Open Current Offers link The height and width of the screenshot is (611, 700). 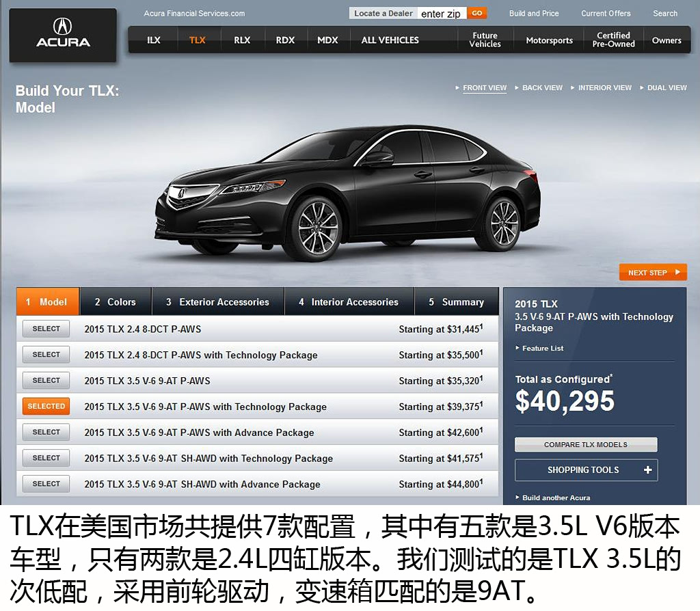pos(606,14)
